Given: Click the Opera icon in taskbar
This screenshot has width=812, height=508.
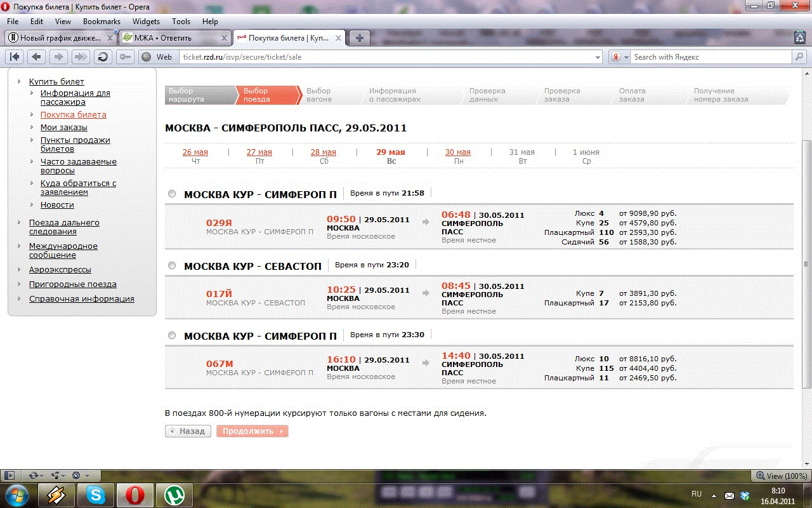Looking at the screenshot, I should pyautogui.click(x=134, y=494).
